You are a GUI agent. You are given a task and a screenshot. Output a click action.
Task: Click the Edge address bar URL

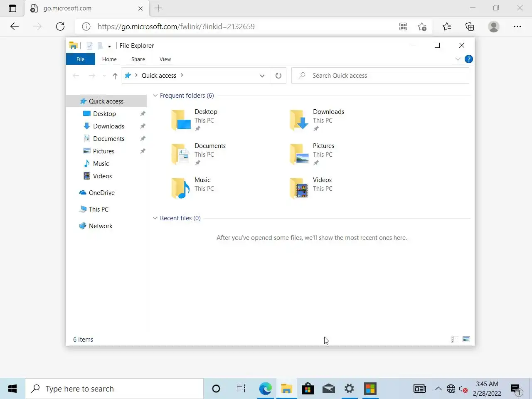click(x=176, y=27)
